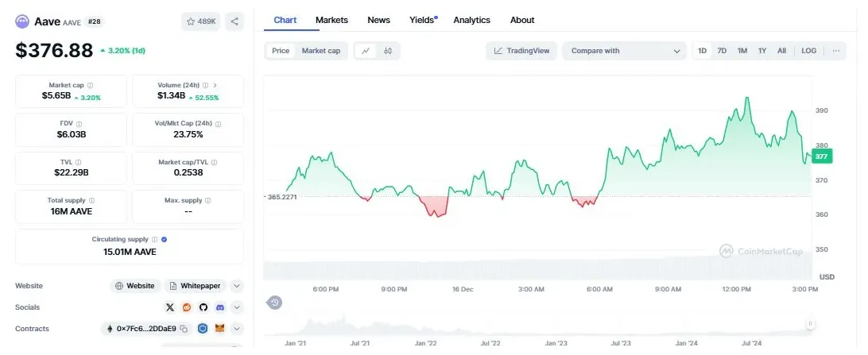Set chart range to All
Screen dimensions: 868x355
click(x=781, y=51)
